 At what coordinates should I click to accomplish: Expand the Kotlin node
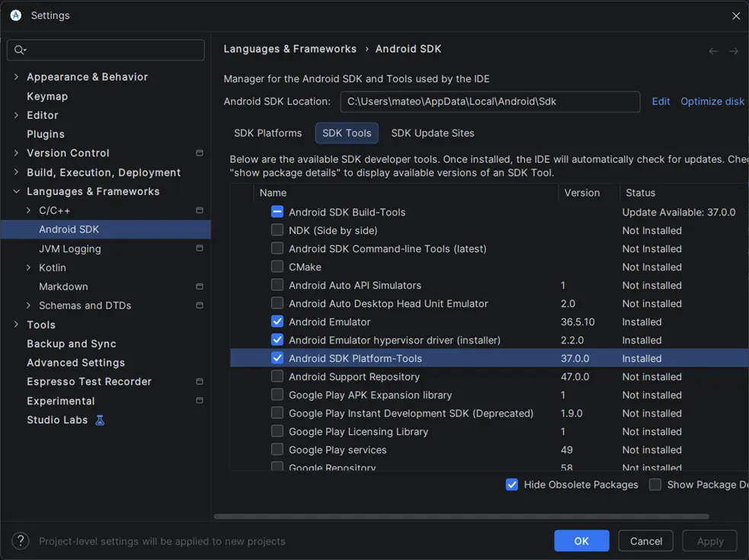pyautogui.click(x=29, y=267)
